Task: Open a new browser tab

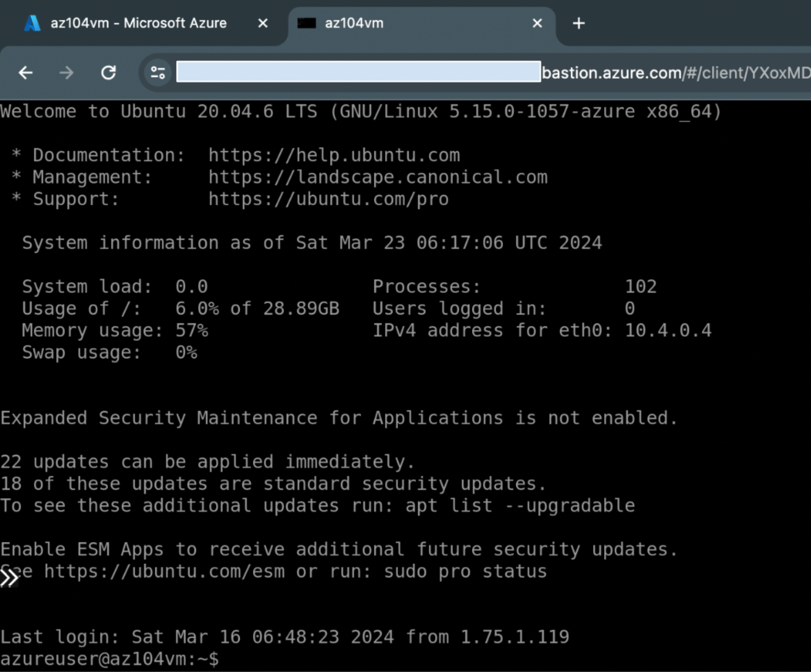Action: point(578,23)
